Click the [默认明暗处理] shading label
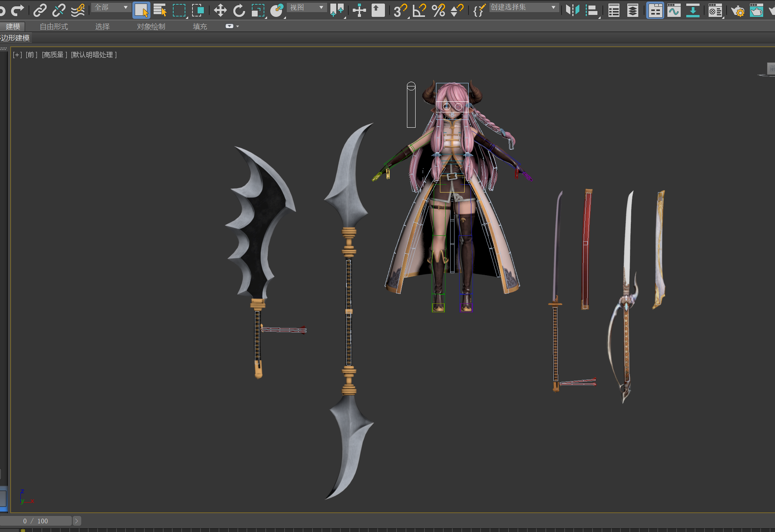This screenshot has height=532, width=775. coord(93,55)
